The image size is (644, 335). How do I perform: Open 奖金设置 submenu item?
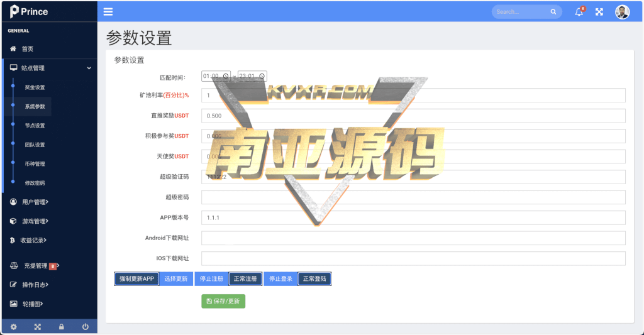click(35, 87)
